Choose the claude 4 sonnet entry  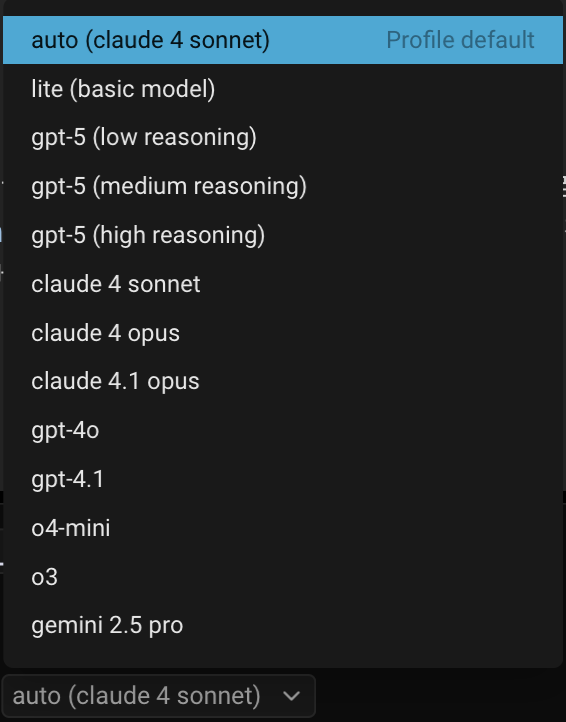283,284
